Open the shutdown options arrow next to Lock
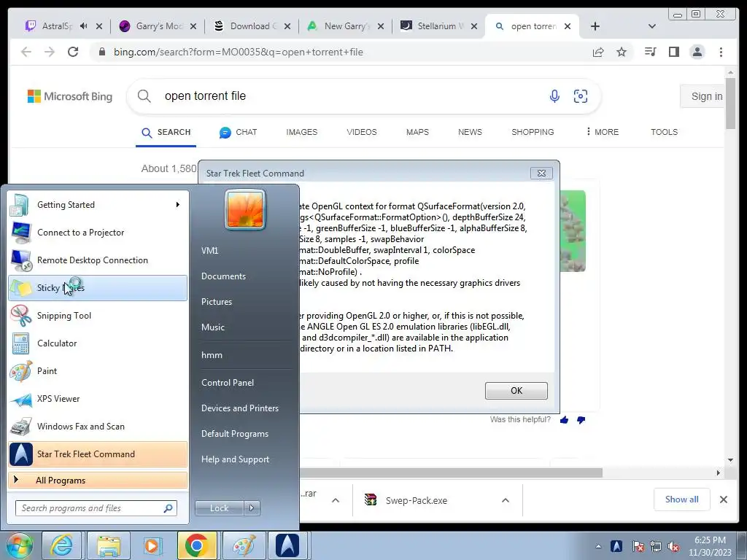 click(x=252, y=508)
